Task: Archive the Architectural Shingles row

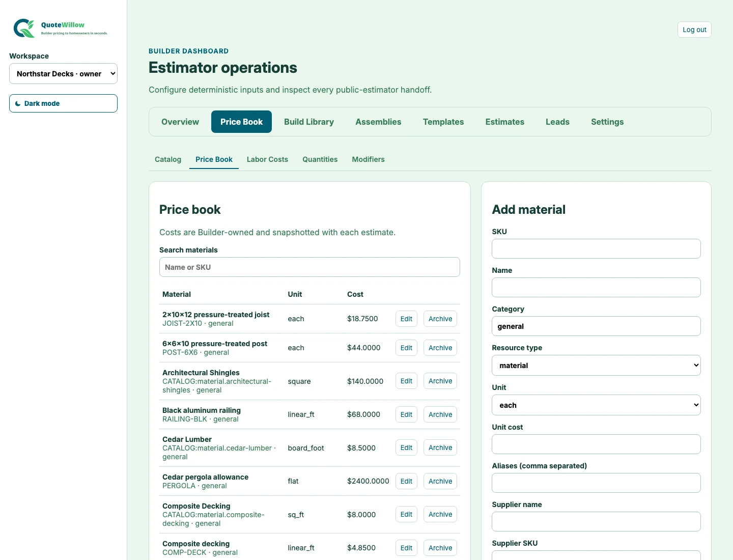Action: [x=440, y=381]
